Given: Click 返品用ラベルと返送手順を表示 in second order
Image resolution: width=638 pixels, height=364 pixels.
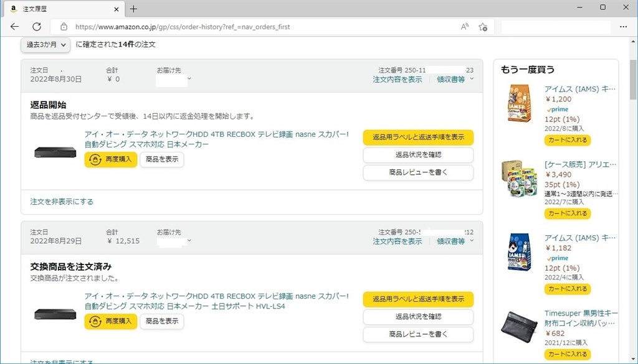Looking at the screenshot, I should (x=418, y=299).
